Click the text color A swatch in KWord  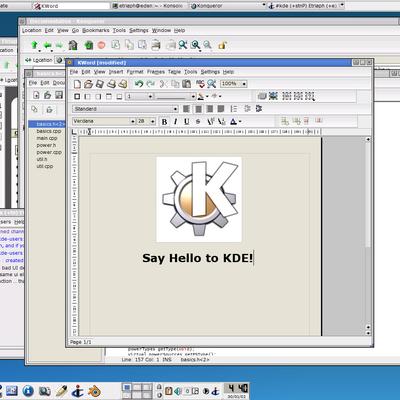coord(233,122)
